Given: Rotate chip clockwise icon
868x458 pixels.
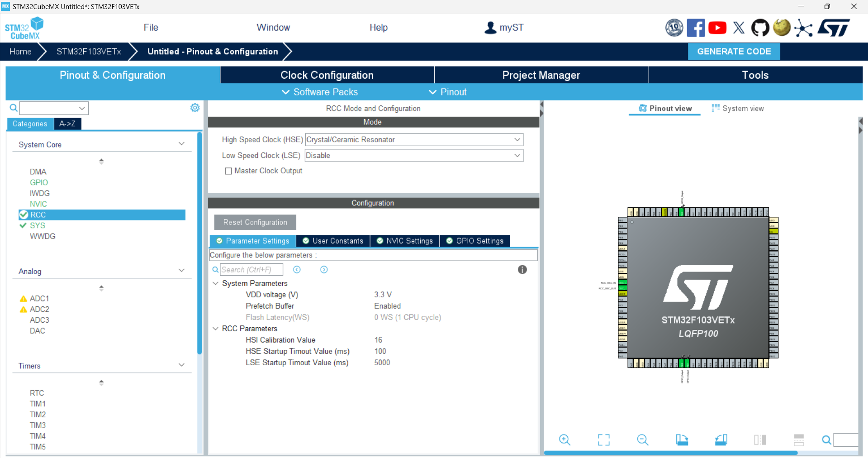Looking at the screenshot, I should click(x=682, y=440).
